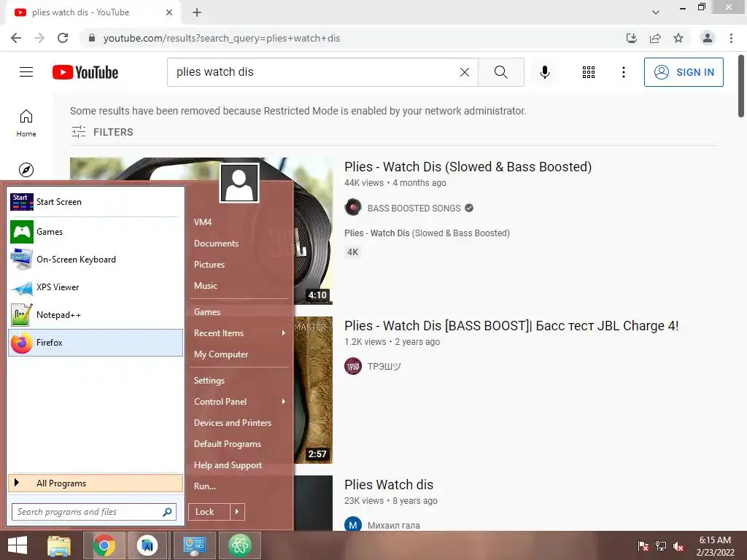The height and width of the screenshot is (560, 747).
Task: Open Tab search chevron in Chrome title bar
Action: coord(656,12)
